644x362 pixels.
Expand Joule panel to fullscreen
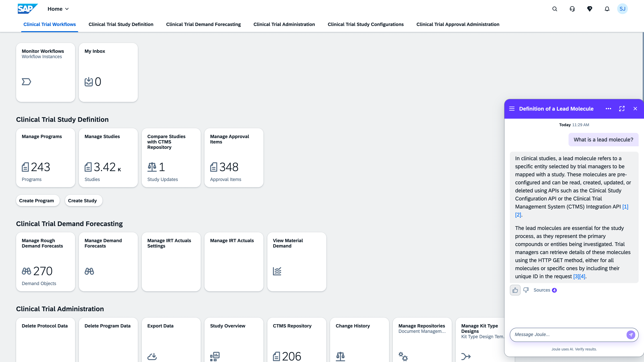tap(622, 109)
